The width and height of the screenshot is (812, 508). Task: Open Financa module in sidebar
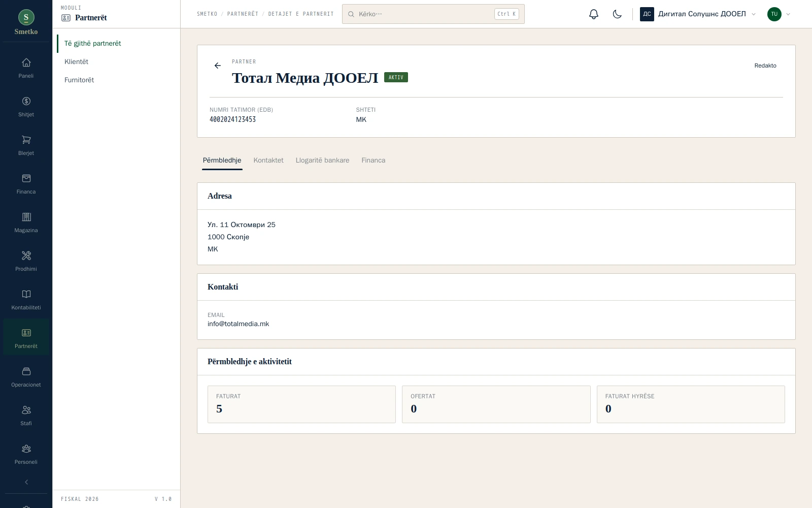[x=26, y=184]
